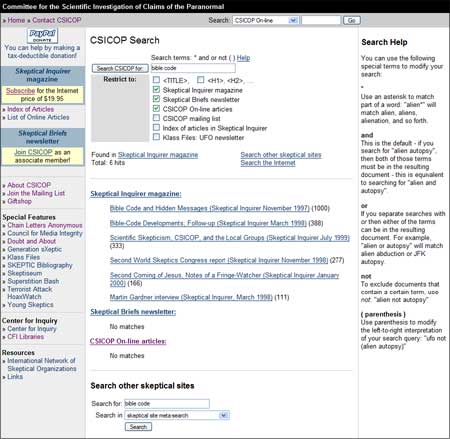Viewport: 450px width, 439px height.
Task: Open Chain Letters Anonymous link
Action: [45, 225]
